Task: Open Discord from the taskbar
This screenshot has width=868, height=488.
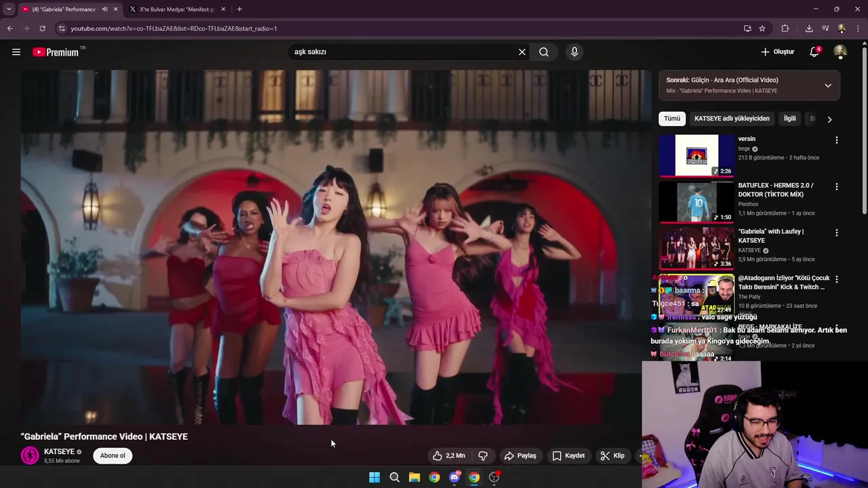Action: [454, 477]
